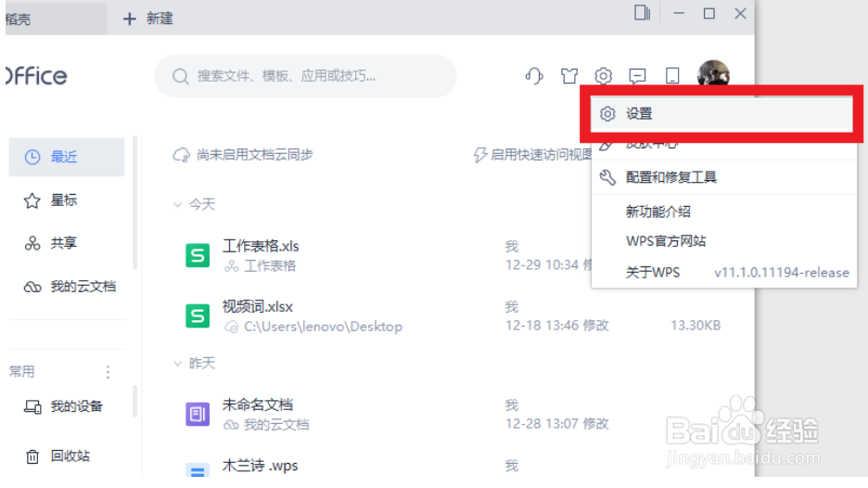Click the green spreadsheet icon for 工作表格.xls
The width and height of the screenshot is (868, 488).
(x=198, y=255)
